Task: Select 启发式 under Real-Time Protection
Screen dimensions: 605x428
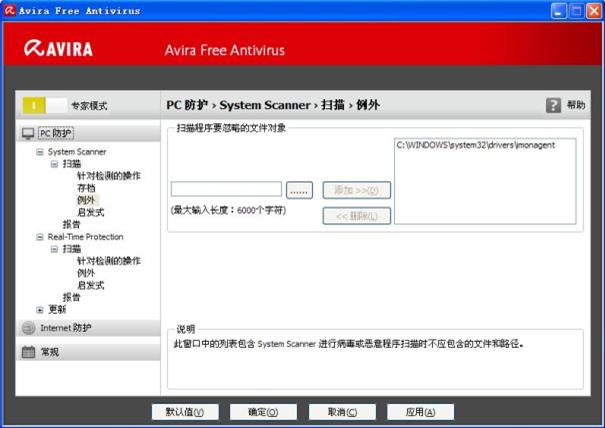Action: [x=91, y=285]
